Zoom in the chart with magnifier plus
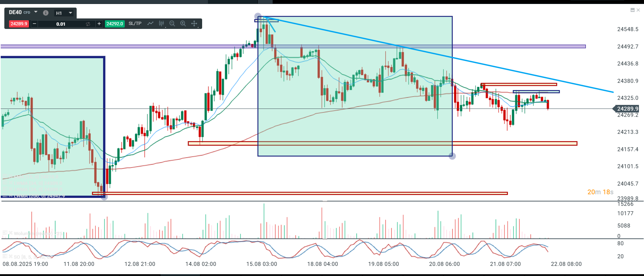Image resolution: width=644 pixels, height=276 pixels. [183, 24]
